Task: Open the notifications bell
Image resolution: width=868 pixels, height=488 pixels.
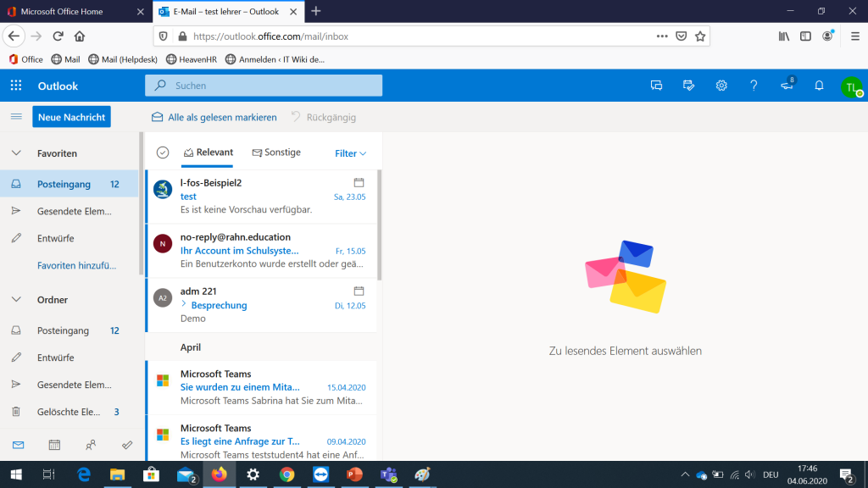Action: 820,86
